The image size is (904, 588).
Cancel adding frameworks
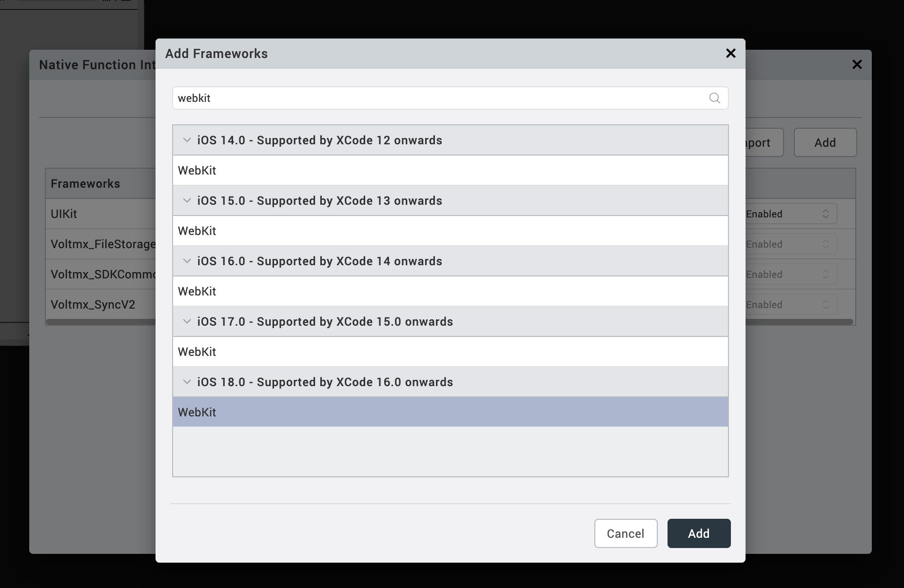click(x=626, y=533)
